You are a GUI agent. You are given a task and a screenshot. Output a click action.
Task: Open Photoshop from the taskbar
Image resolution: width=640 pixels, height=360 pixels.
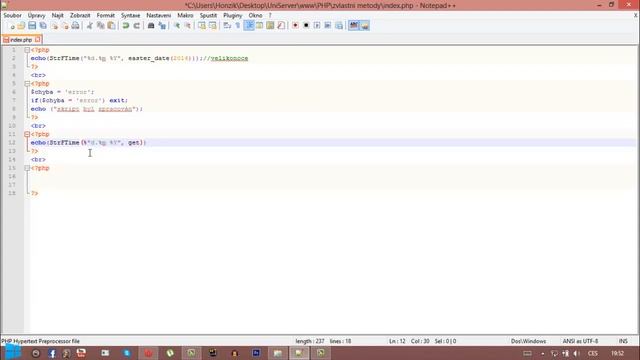256,353
